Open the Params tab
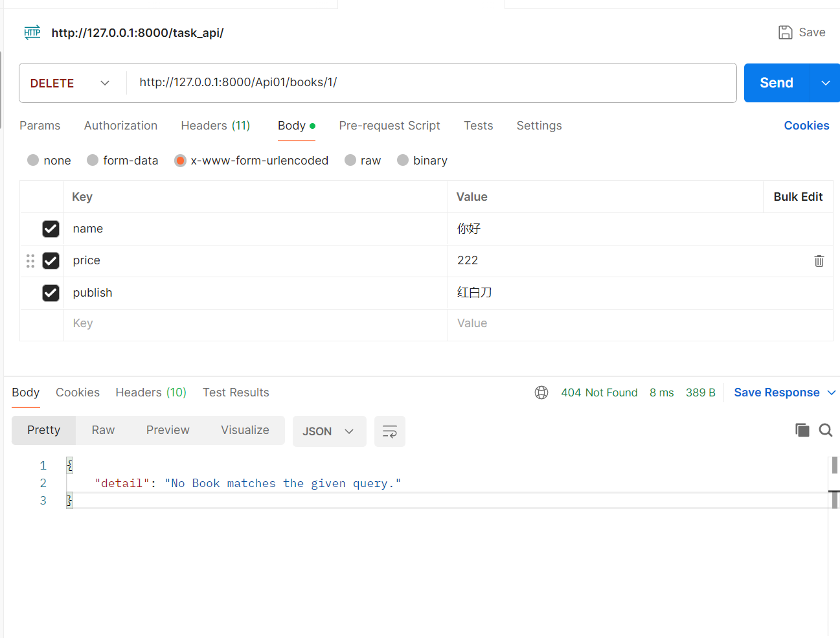Image resolution: width=840 pixels, height=638 pixels. [x=40, y=126]
